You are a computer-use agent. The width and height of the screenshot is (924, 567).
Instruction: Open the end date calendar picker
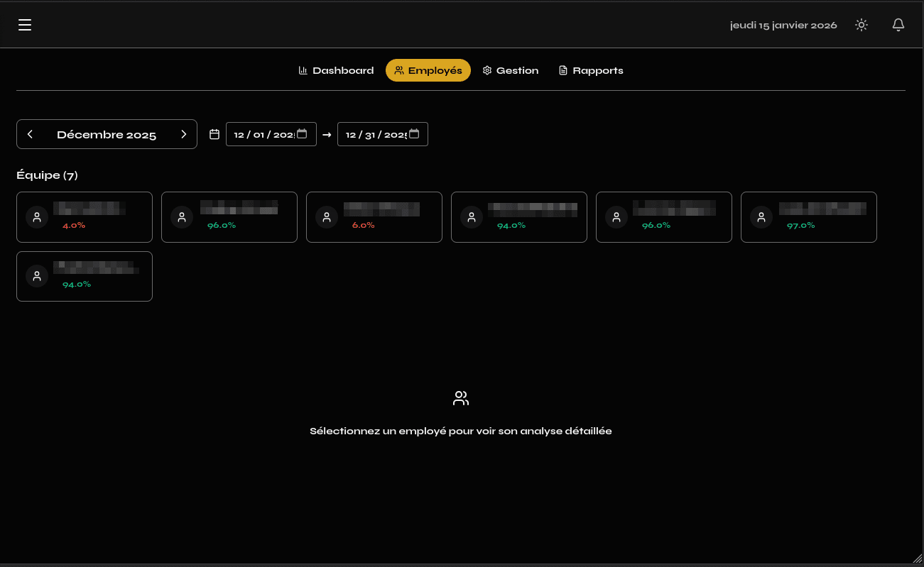[414, 133]
